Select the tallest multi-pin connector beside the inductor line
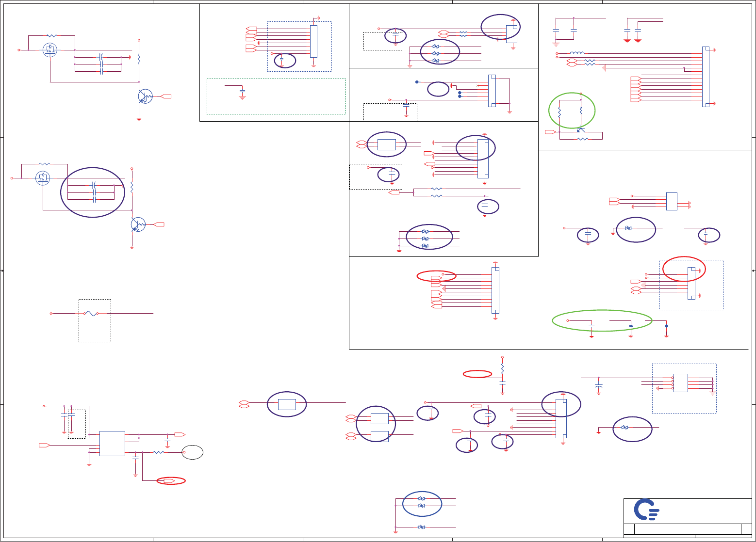The image size is (756, 542). point(706,77)
